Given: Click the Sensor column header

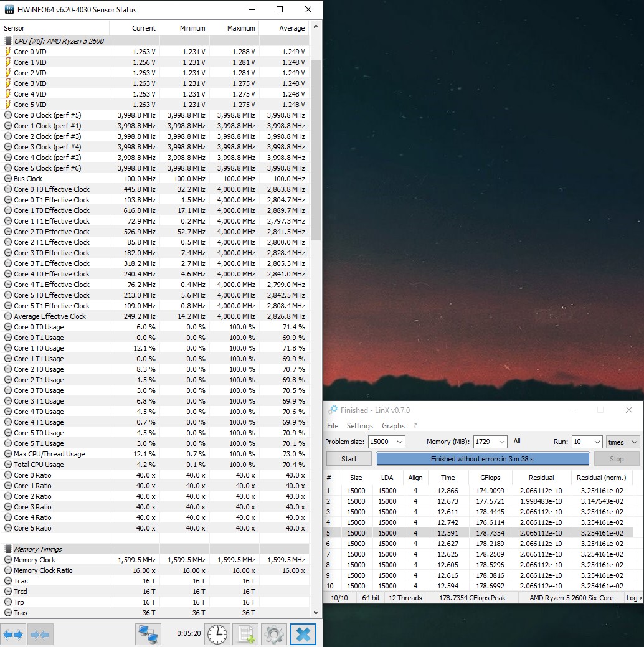Looking at the screenshot, I should tap(54, 28).
